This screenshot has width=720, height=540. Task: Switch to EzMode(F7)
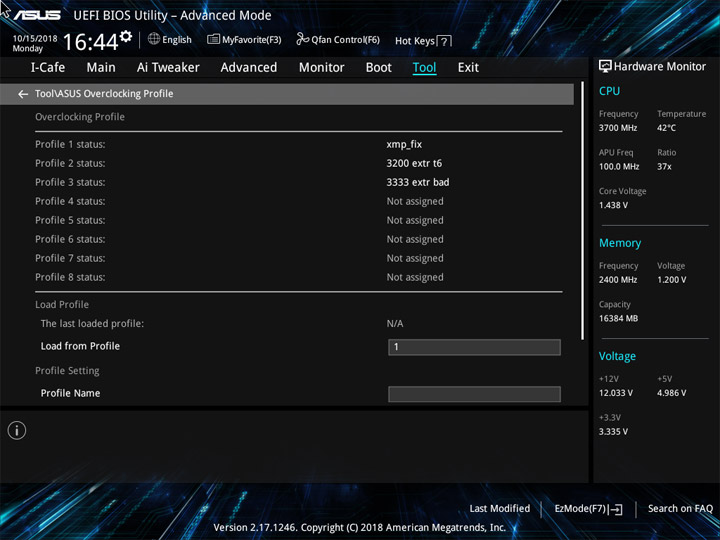click(x=588, y=509)
